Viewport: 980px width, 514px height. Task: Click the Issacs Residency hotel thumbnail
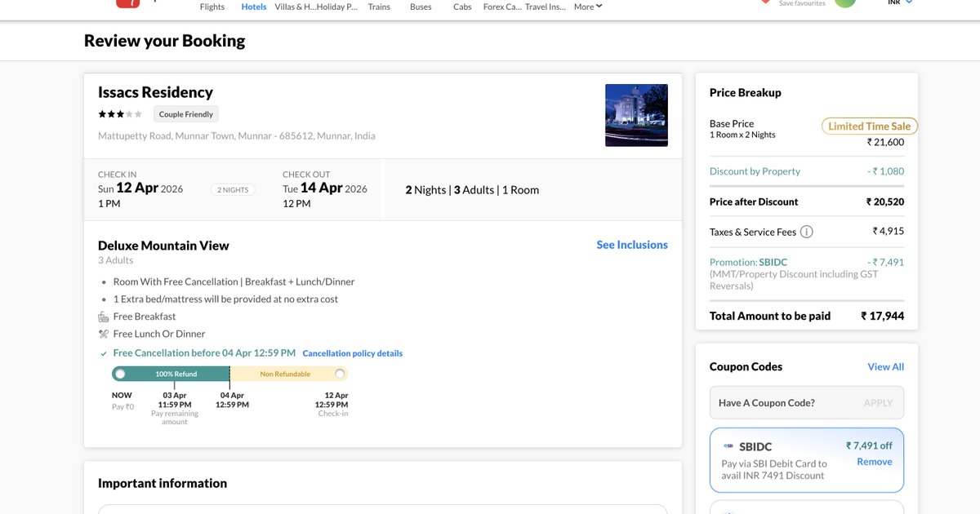pyautogui.click(x=636, y=115)
